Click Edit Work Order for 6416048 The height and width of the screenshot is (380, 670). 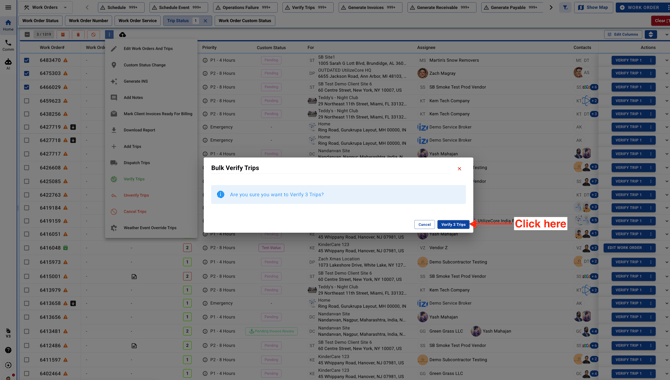[629, 248]
